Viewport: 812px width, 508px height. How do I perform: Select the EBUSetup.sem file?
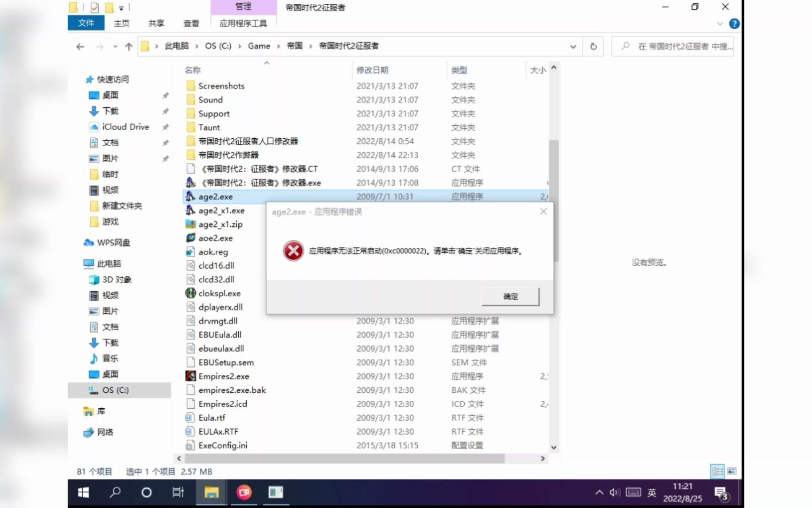(226, 362)
